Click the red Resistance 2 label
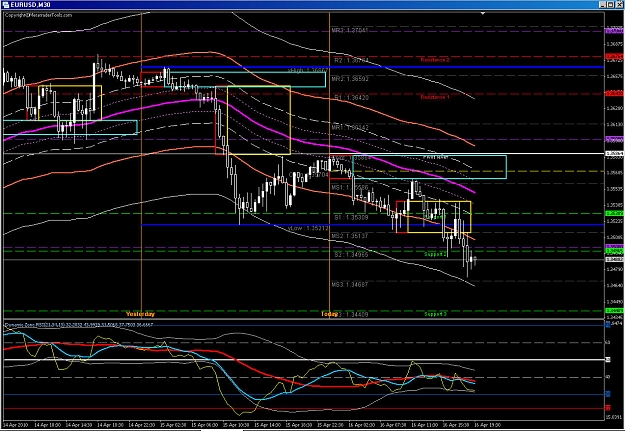Screen dimensions: 625x431 [x=435, y=60]
